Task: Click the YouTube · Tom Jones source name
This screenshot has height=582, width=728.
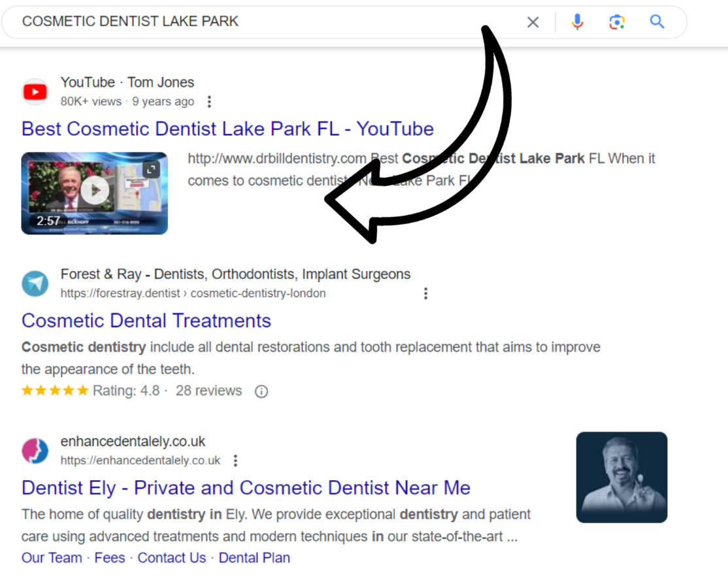Action: point(127,82)
